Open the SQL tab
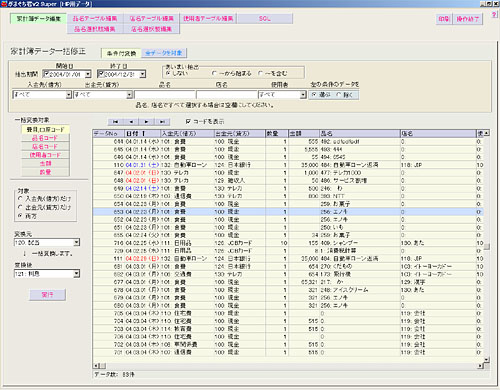The height and width of the screenshot is (390, 500). pos(265,19)
